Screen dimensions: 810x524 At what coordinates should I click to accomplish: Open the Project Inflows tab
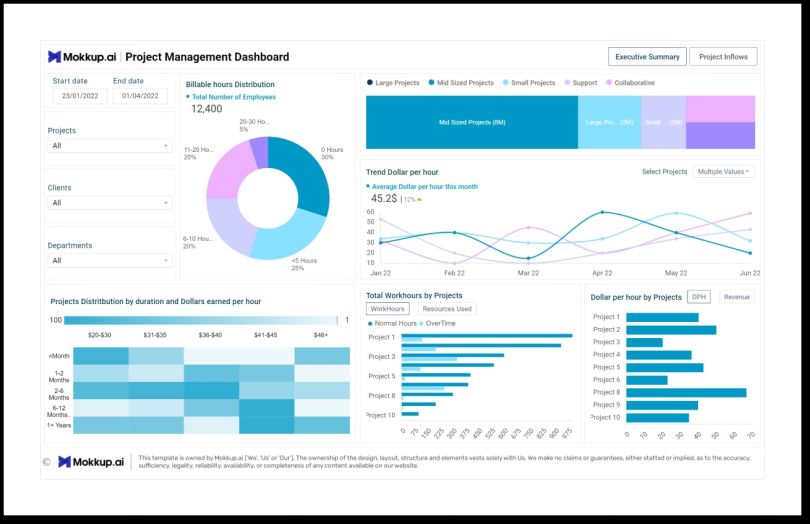(x=723, y=57)
